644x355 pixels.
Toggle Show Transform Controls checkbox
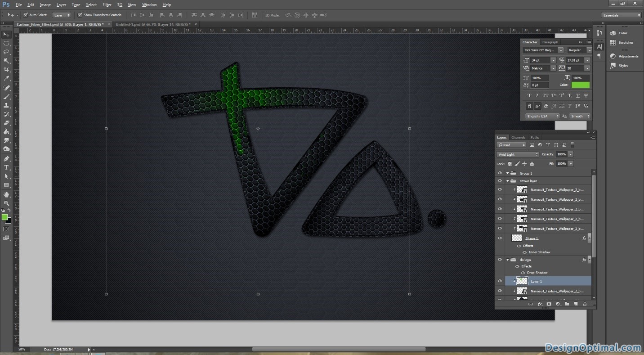(80, 15)
